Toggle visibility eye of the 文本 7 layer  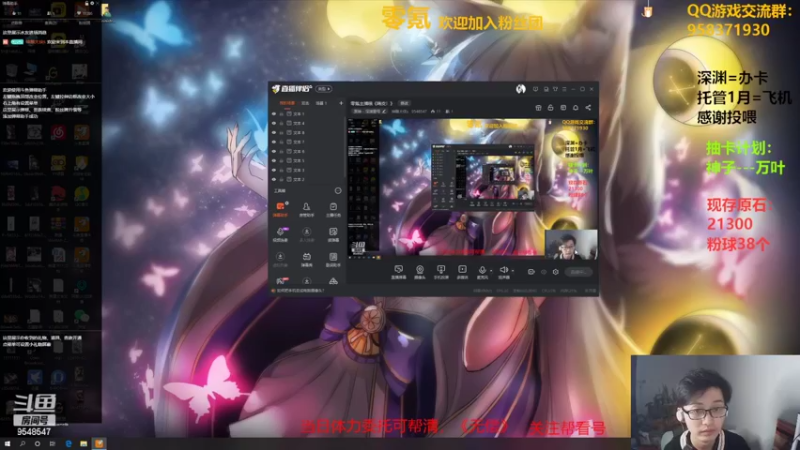point(274,142)
